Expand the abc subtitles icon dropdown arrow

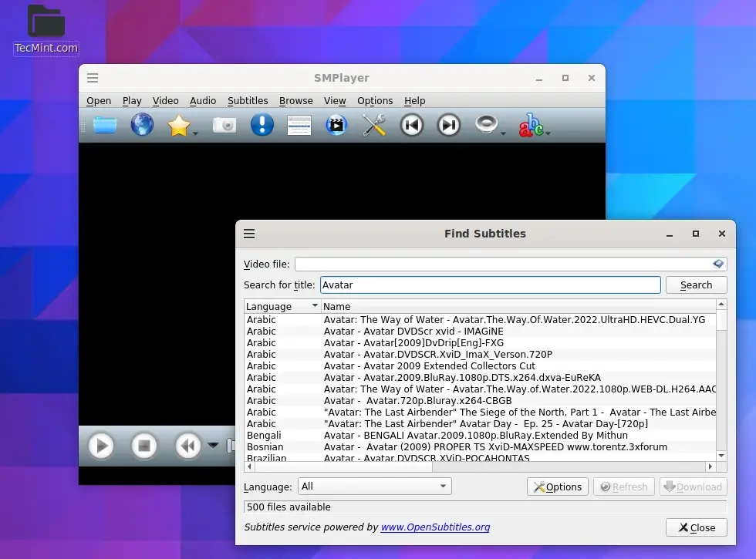click(548, 133)
